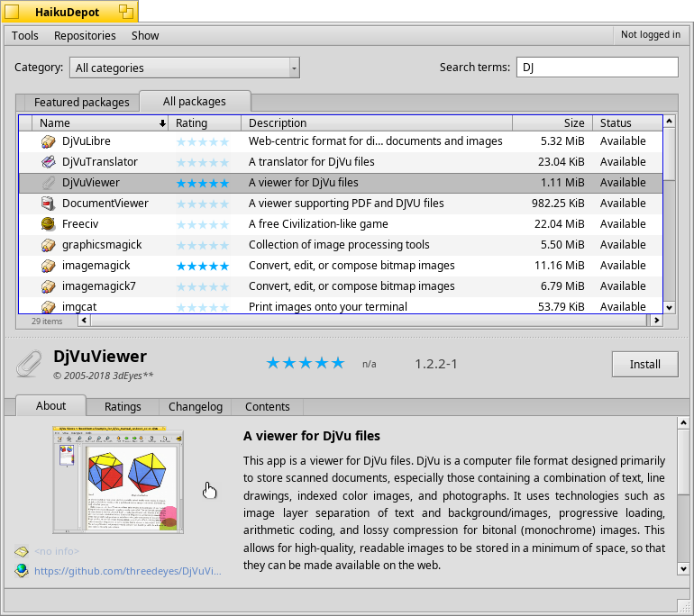Open the Repositories menu

point(85,35)
